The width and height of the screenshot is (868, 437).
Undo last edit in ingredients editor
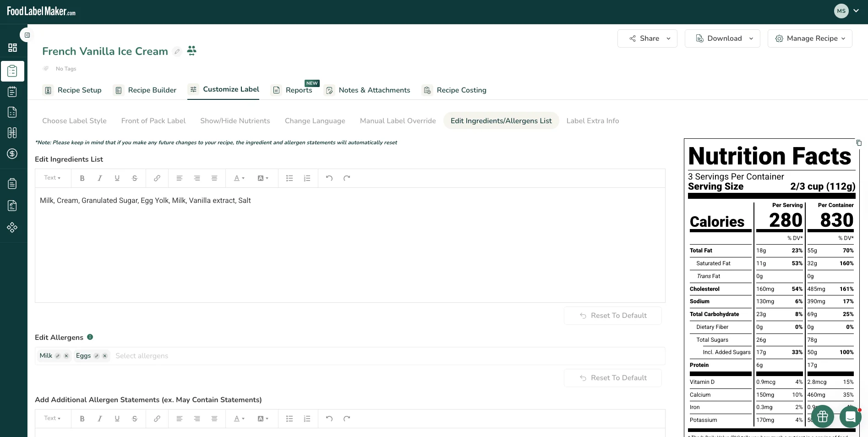click(329, 178)
